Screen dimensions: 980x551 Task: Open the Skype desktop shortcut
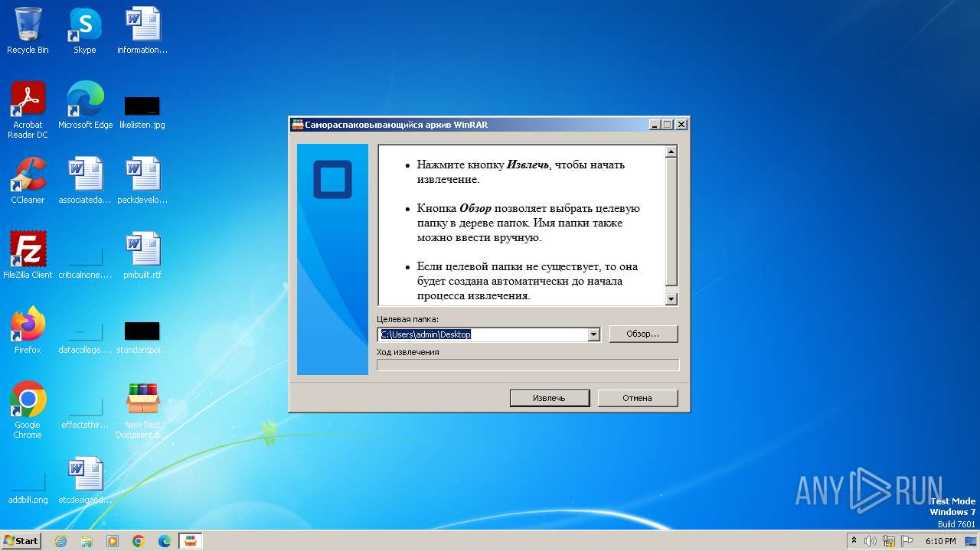coord(84,31)
